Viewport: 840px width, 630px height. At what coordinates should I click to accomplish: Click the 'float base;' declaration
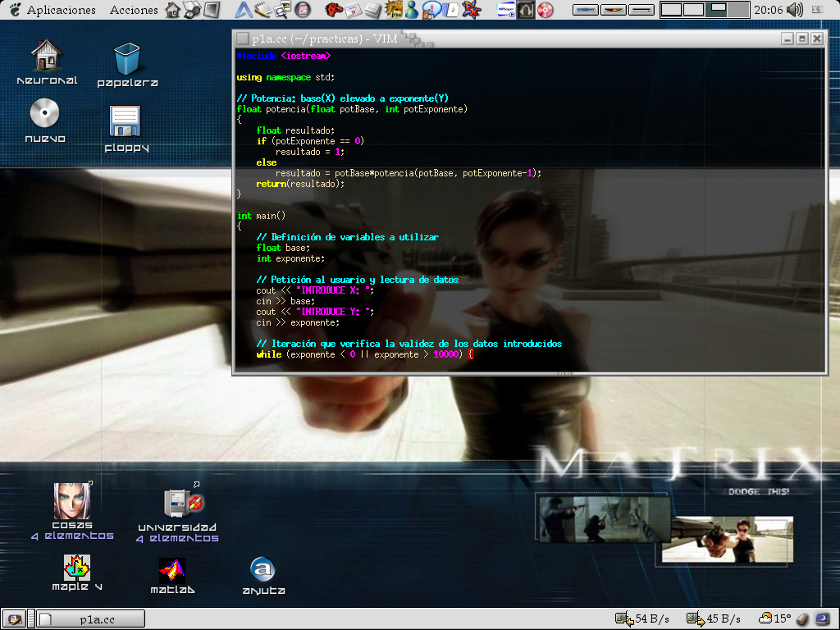283,248
